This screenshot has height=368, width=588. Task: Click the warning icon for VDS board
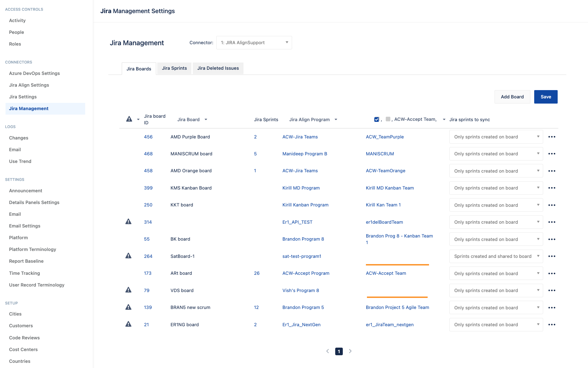pos(128,290)
